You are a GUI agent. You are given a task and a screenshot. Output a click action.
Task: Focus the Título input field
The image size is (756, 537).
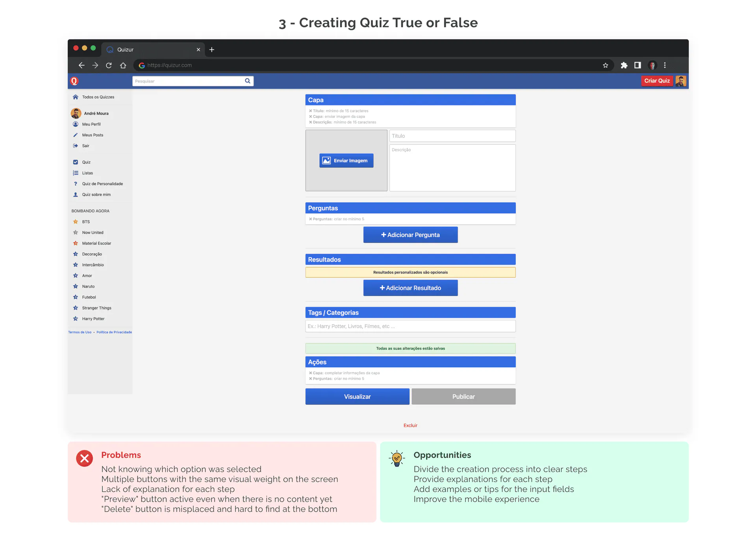pos(453,136)
